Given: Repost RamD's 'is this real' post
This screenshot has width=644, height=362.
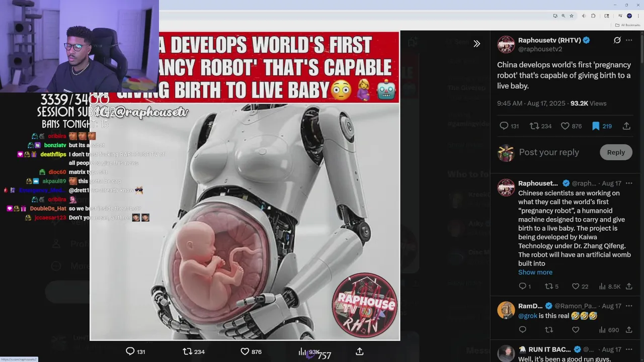Looking at the screenshot, I should tap(549, 330).
